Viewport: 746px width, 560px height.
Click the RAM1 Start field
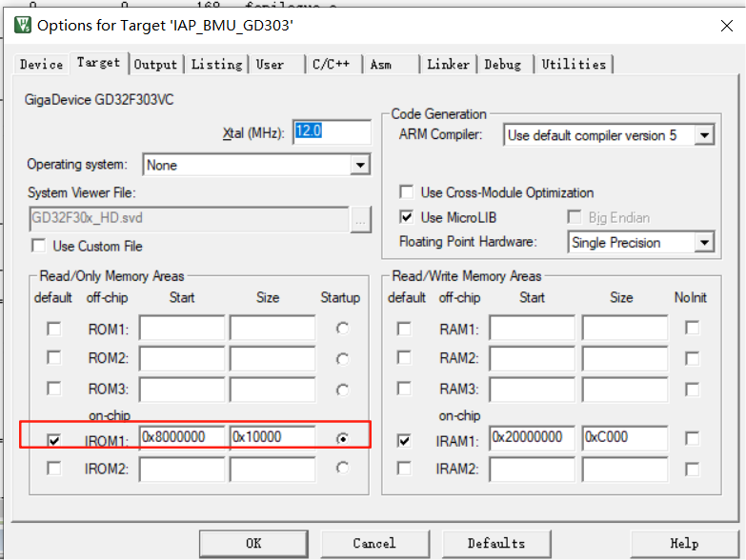click(532, 328)
